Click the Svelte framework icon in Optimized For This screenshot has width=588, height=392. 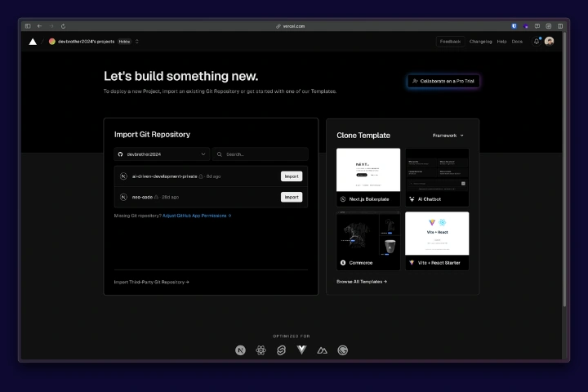[x=281, y=350]
